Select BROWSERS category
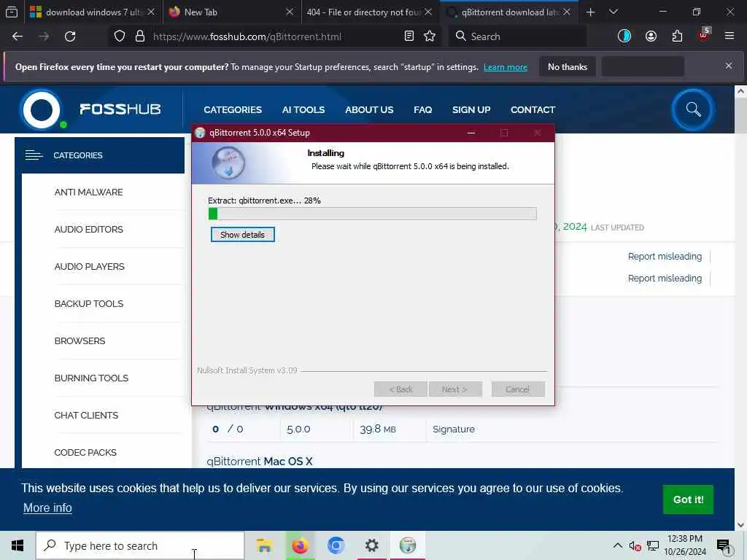Screen dimensions: 747x560 tap(80, 341)
